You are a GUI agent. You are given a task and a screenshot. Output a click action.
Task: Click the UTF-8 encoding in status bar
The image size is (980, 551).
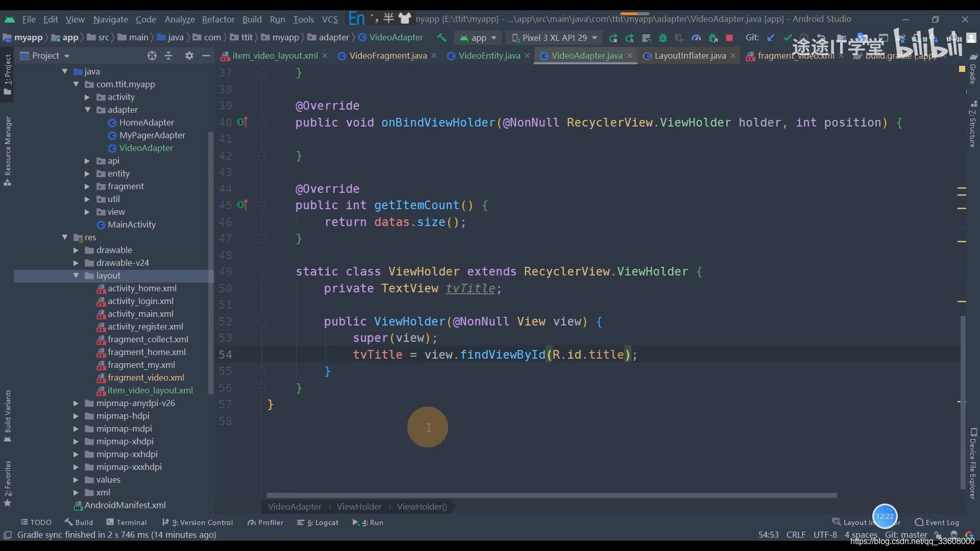825,535
